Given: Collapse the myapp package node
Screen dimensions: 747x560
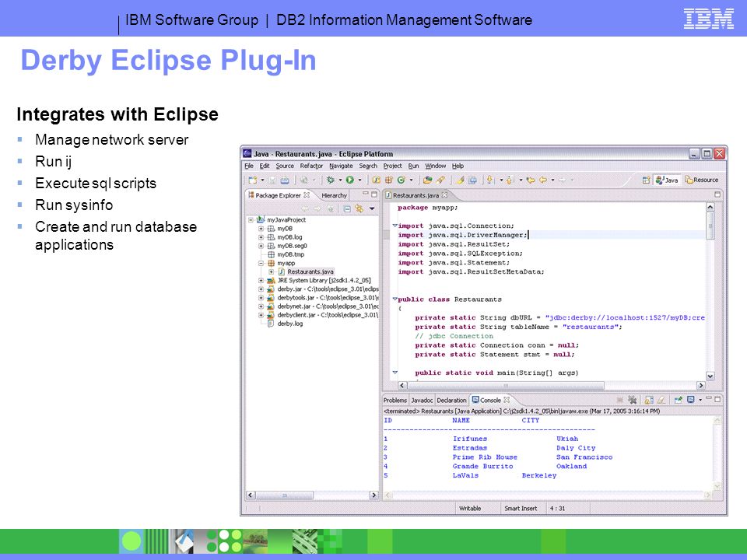Looking at the screenshot, I should click(261, 264).
